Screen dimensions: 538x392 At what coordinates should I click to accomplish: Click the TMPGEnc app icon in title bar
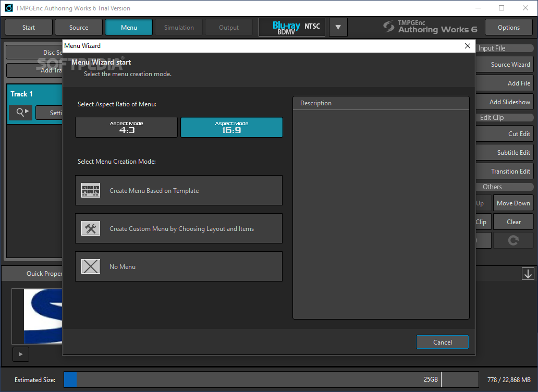pos(8,8)
